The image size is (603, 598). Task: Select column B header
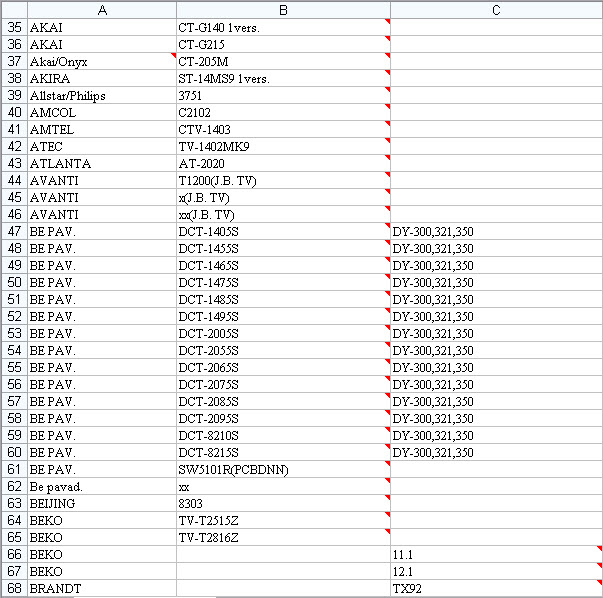click(283, 9)
